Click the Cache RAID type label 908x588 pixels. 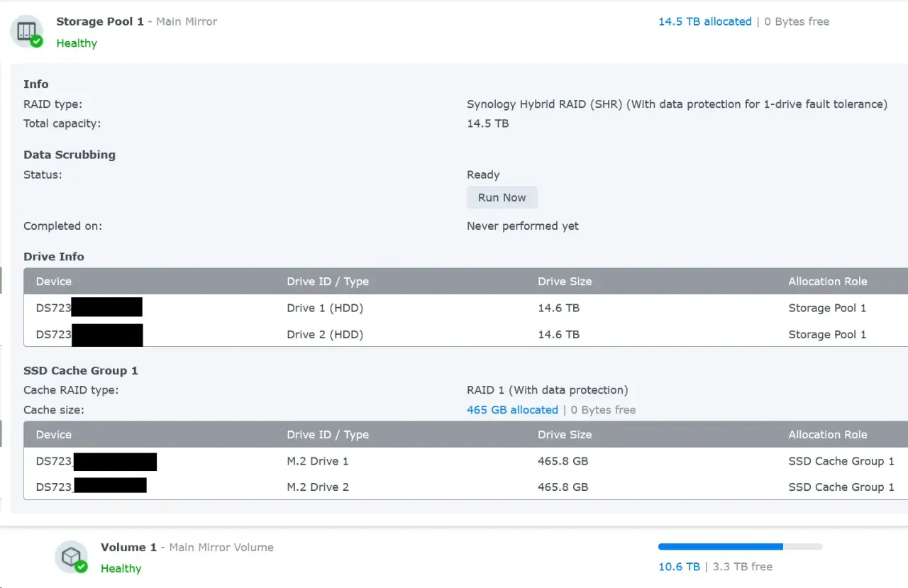pyautogui.click(x=71, y=390)
